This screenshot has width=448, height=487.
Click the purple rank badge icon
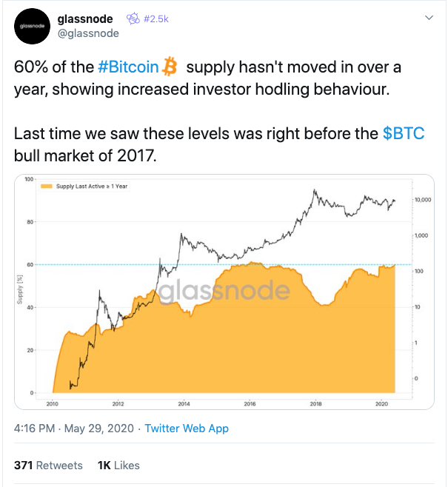tap(133, 19)
